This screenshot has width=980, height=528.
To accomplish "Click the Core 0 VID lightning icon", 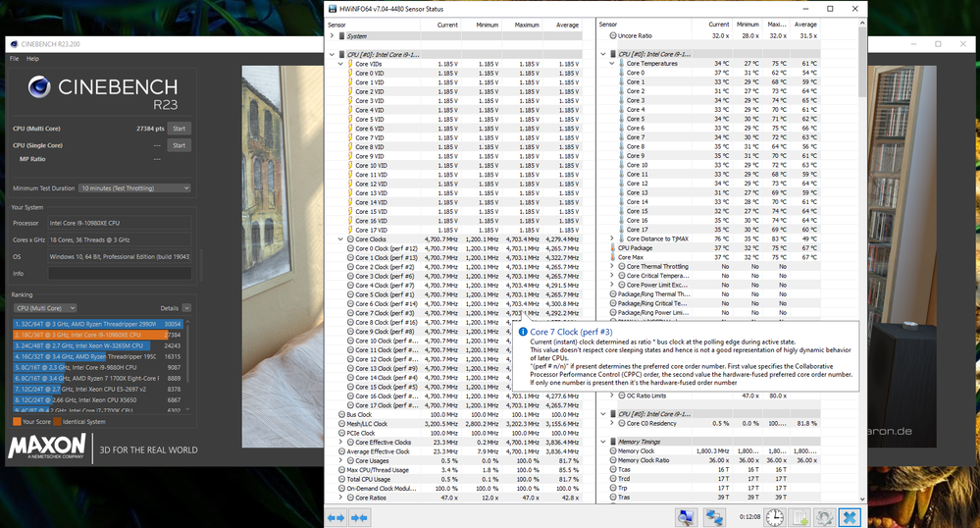I will [350, 74].
